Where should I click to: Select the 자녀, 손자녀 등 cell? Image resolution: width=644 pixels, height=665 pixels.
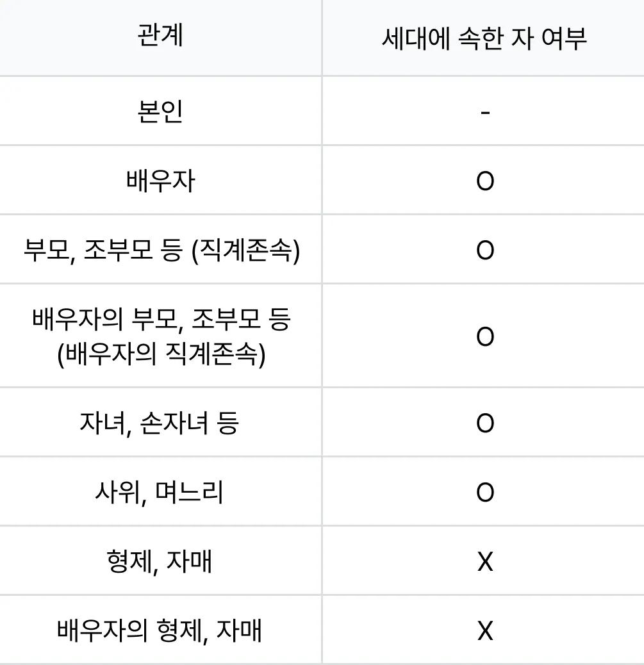[x=160, y=423]
